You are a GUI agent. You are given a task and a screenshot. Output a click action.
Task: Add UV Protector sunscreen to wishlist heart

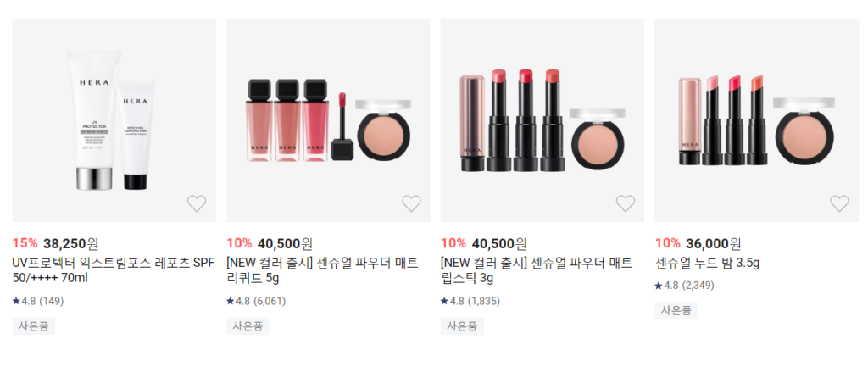tap(197, 203)
